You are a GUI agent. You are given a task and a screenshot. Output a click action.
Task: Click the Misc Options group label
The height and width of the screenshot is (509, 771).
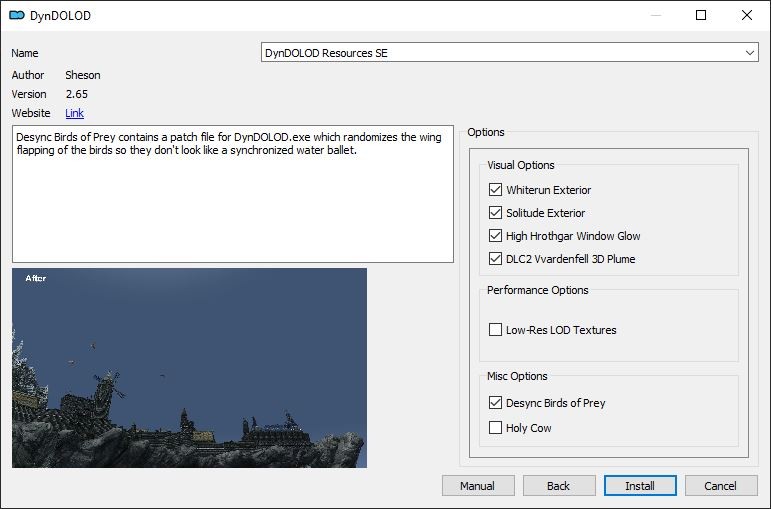pyautogui.click(x=517, y=376)
